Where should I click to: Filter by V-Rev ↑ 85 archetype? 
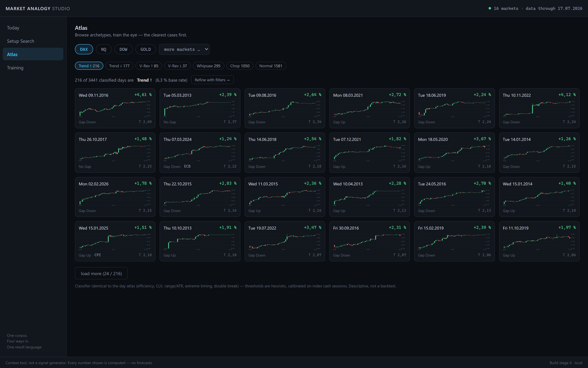[149, 66]
